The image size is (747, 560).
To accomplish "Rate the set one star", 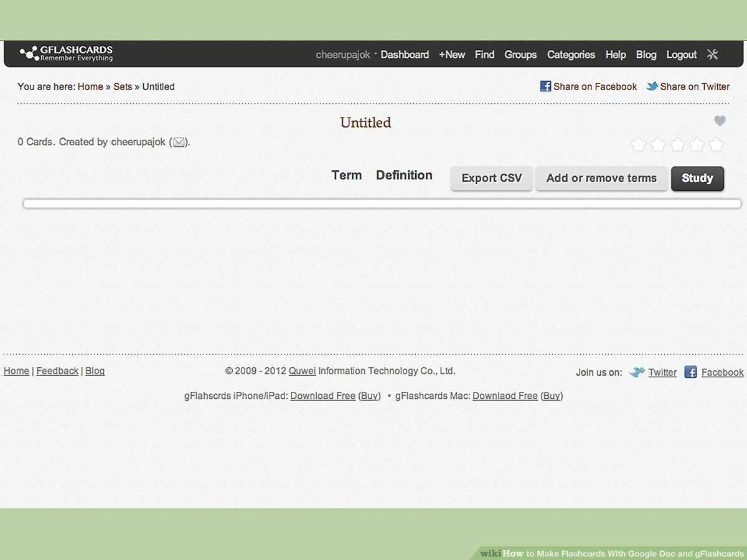I will pos(638,145).
